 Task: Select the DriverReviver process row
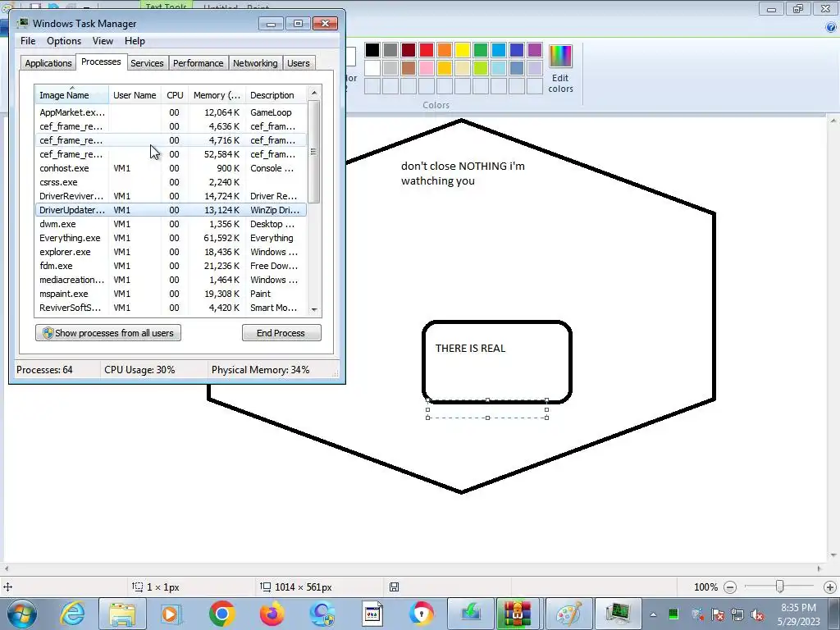[171, 196]
